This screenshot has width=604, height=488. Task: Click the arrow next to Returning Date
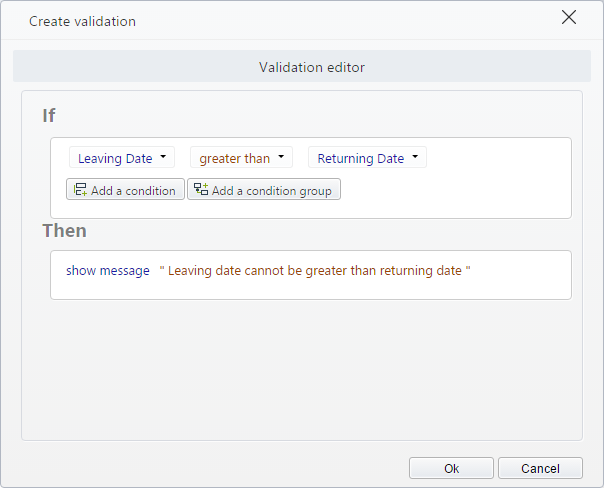[x=415, y=156]
